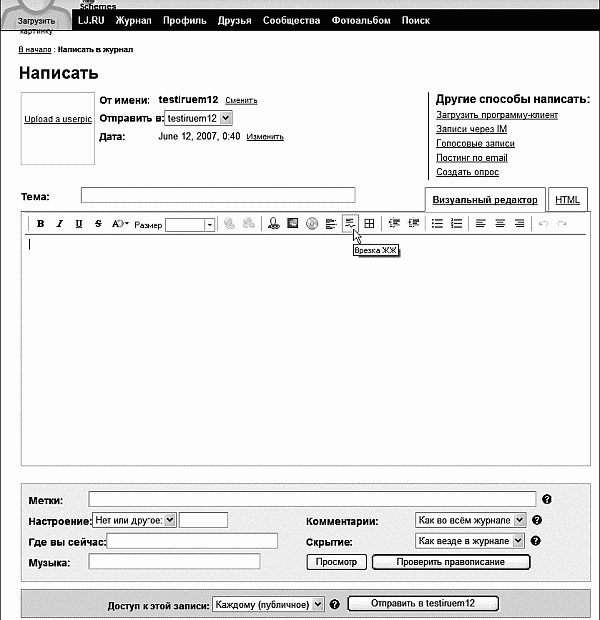
Task: Open the Доступ к этой записи dropdown
Action: 268,604
